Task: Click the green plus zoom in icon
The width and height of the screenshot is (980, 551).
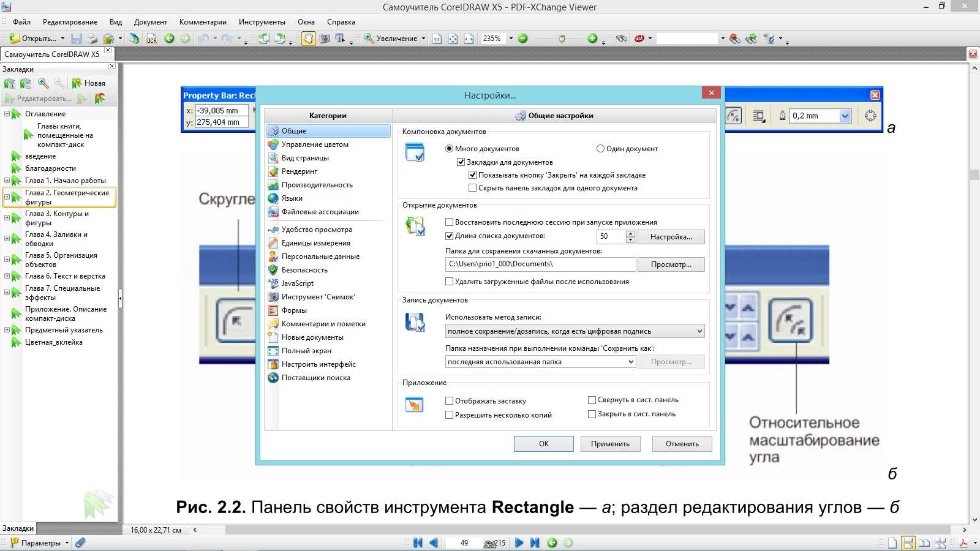Action: click(x=592, y=39)
